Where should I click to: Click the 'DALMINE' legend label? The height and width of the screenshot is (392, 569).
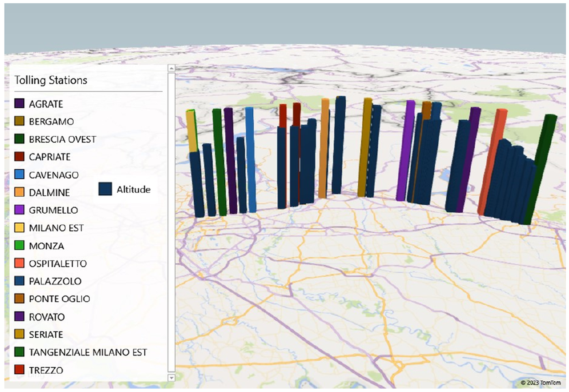[49, 193]
